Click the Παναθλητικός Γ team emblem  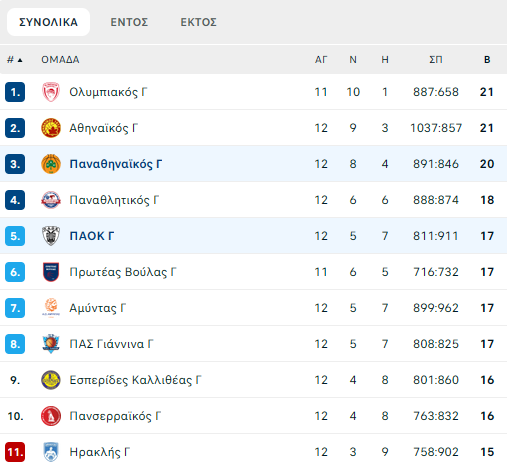tap(51, 200)
